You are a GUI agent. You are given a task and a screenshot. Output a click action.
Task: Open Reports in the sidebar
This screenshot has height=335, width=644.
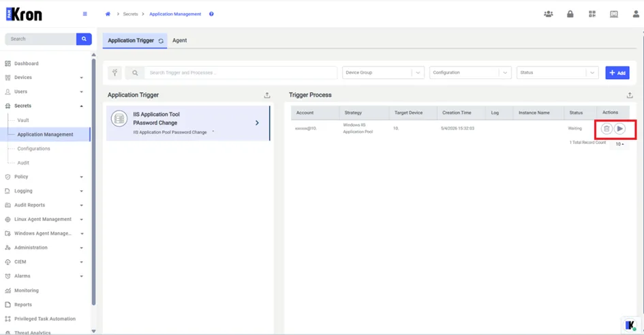(x=23, y=305)
